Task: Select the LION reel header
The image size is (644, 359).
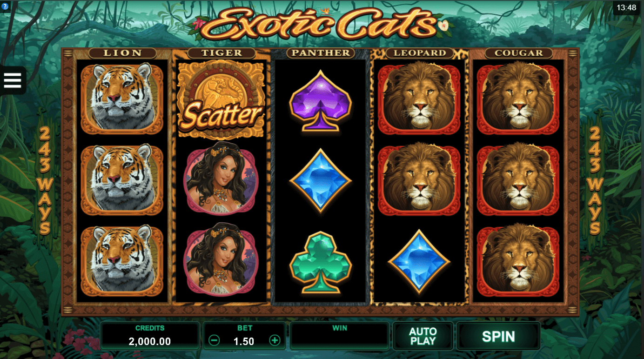Action: click(x=123, y=53)
